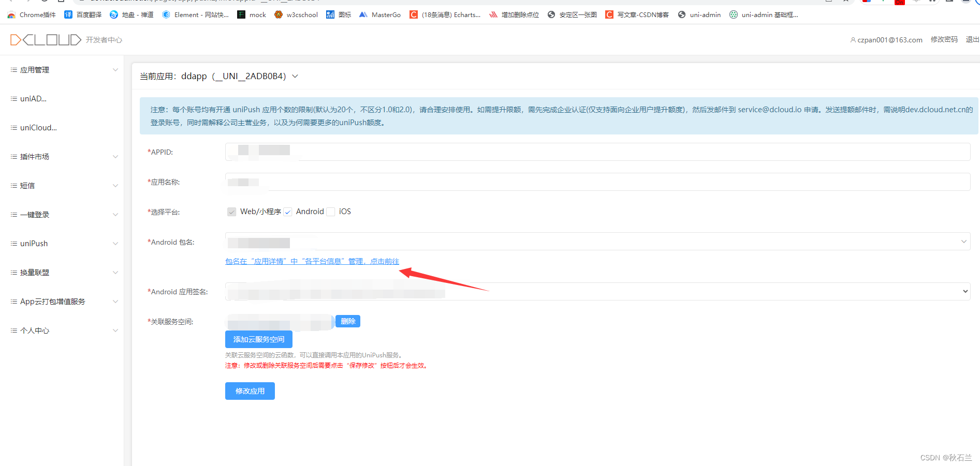Click the uniPush menu chevron
Screen dimensions: 980x466
115,244
